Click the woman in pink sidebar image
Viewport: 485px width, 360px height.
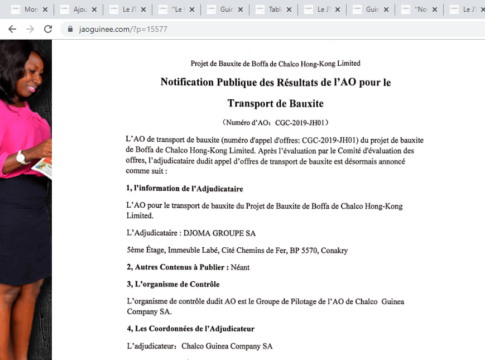click(x=26, y=200)
